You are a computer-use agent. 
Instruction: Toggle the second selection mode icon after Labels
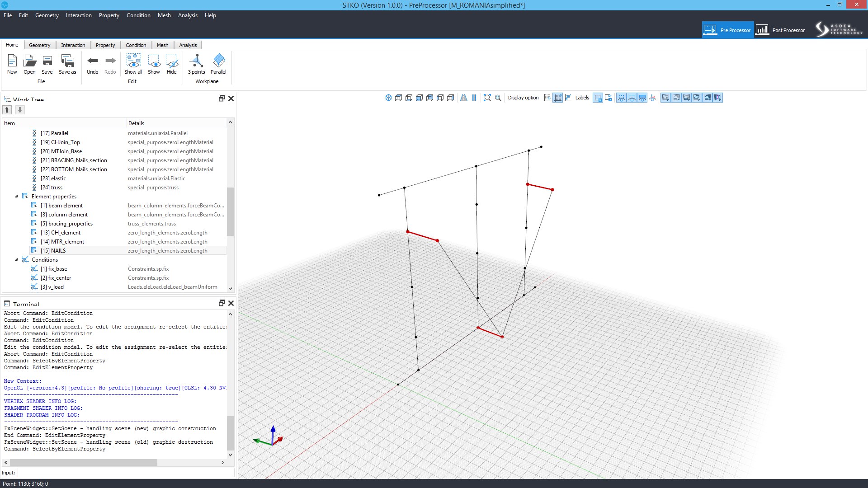609,98
